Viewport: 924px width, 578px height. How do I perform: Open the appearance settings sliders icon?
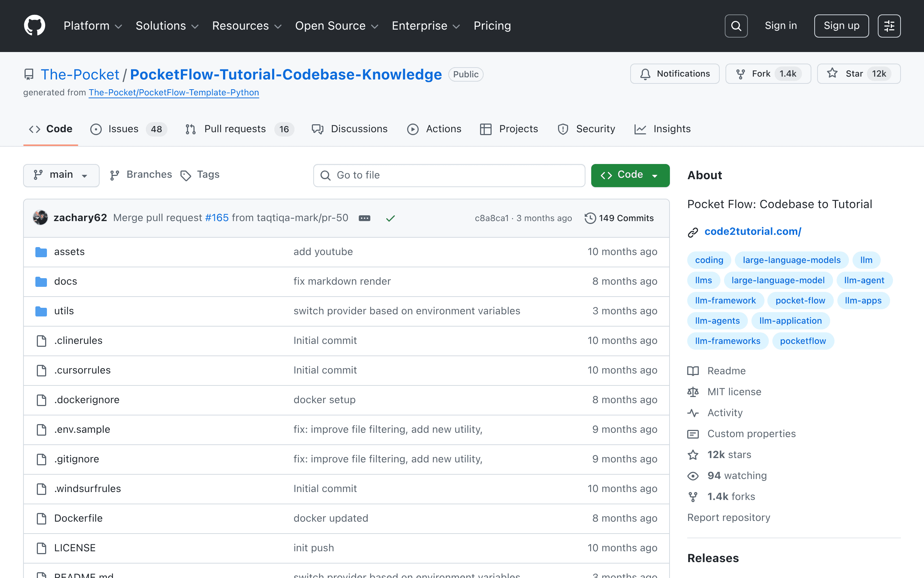pyautogui.click(x=889, y=26)
